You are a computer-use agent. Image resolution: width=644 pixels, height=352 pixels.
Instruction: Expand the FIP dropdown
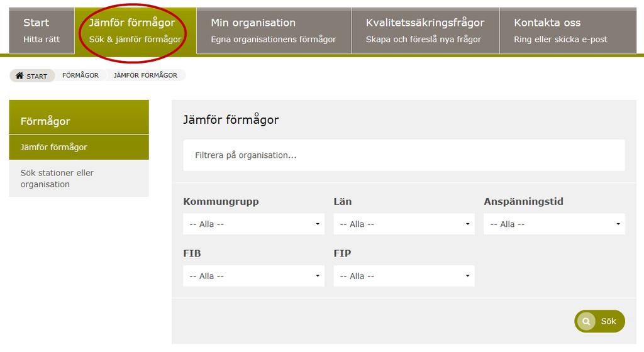pos(404,276)
